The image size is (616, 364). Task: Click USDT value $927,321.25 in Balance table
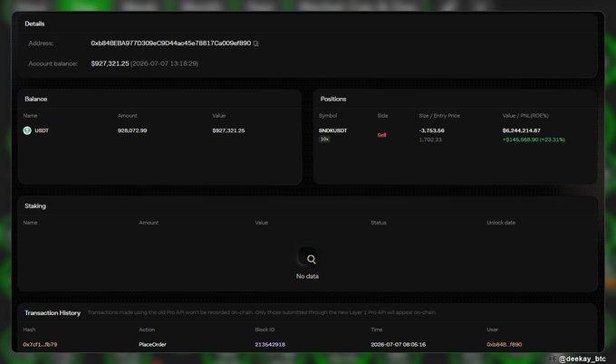[228, 130]
